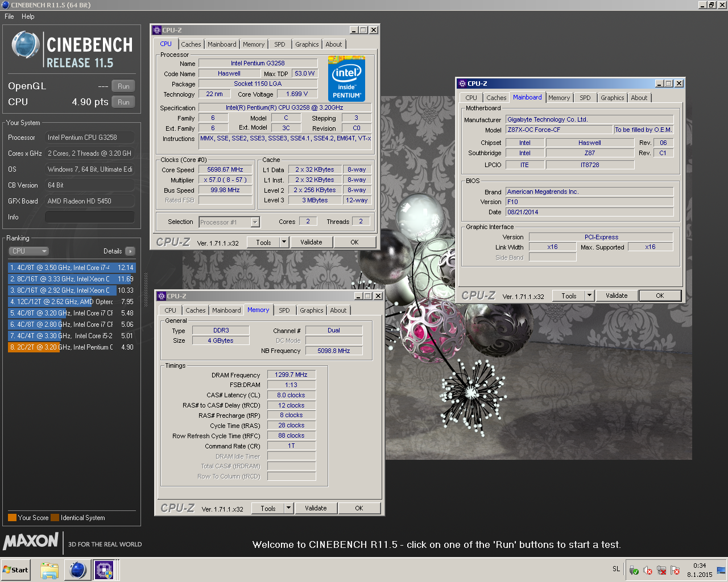This screenshot has height=582, width=728.
Task: Select ranking row 4 AMD Opteron 7.95
Action: click(72, 302)
